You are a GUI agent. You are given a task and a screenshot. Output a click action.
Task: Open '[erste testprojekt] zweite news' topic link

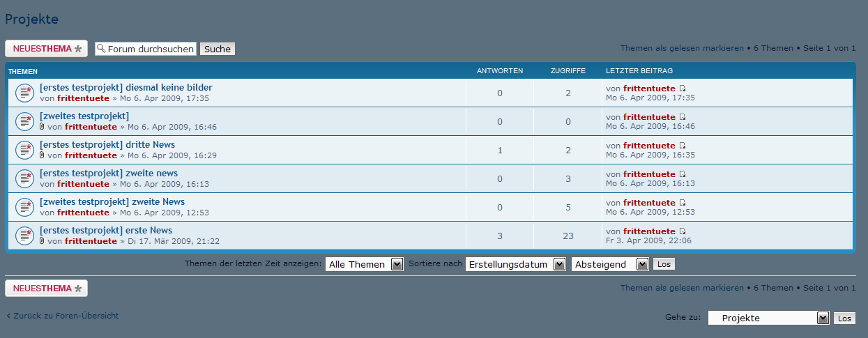coord(109,174)
